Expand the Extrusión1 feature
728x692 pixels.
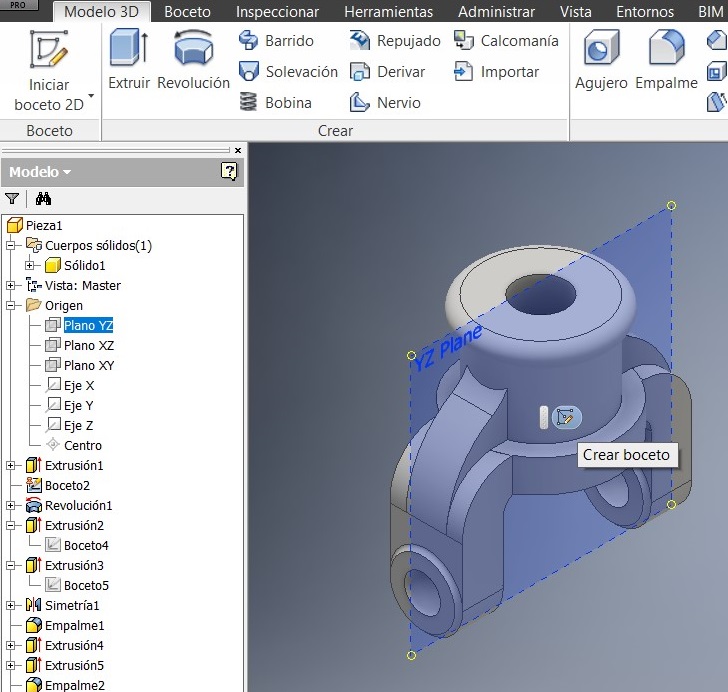(x=11, y=465)
